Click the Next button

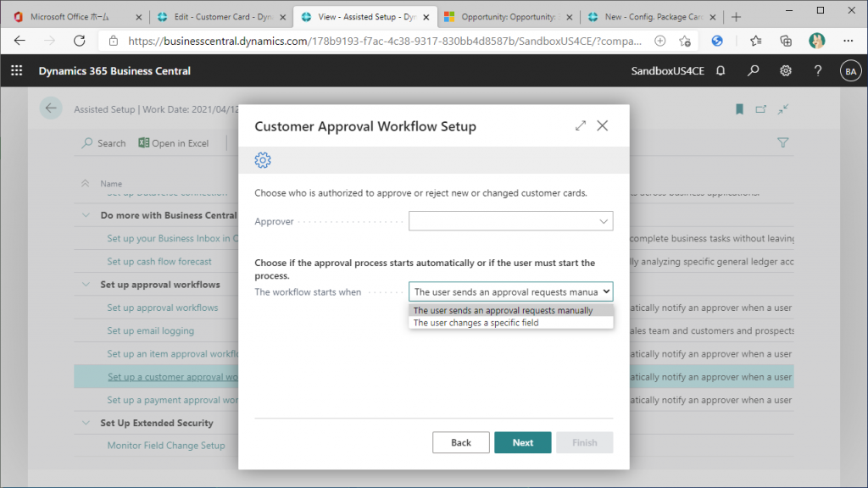[x=522, y=442]
